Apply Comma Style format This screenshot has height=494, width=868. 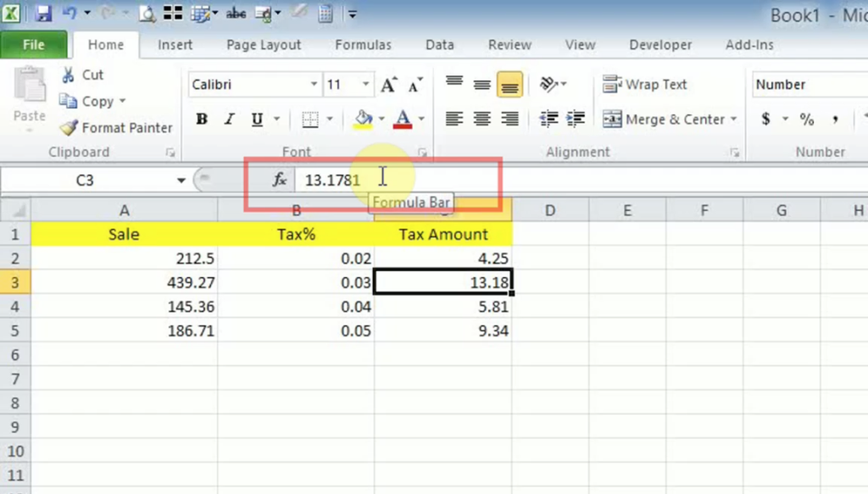(x=835, y=119)
